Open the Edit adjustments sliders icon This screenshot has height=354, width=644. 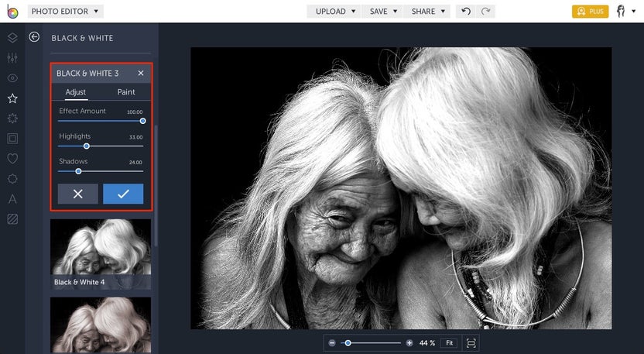coord(12,58)
